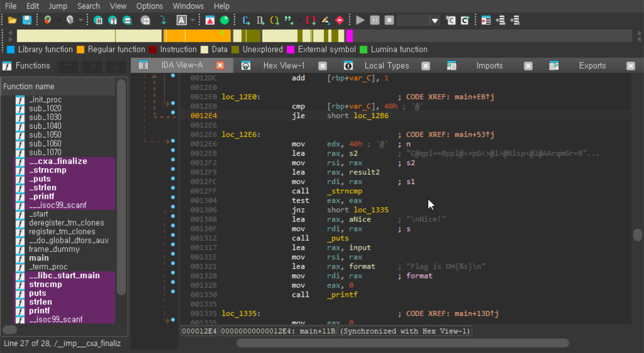Select the main function in list
Viewport: 644px width, 353px height.
click(x=39, y=258)
